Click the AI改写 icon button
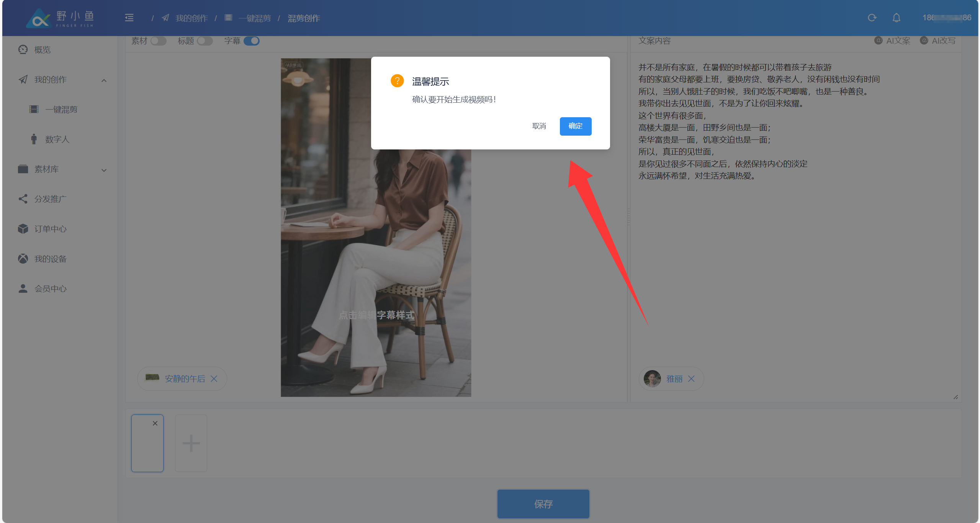980x523 pixels. click(938, 41)
